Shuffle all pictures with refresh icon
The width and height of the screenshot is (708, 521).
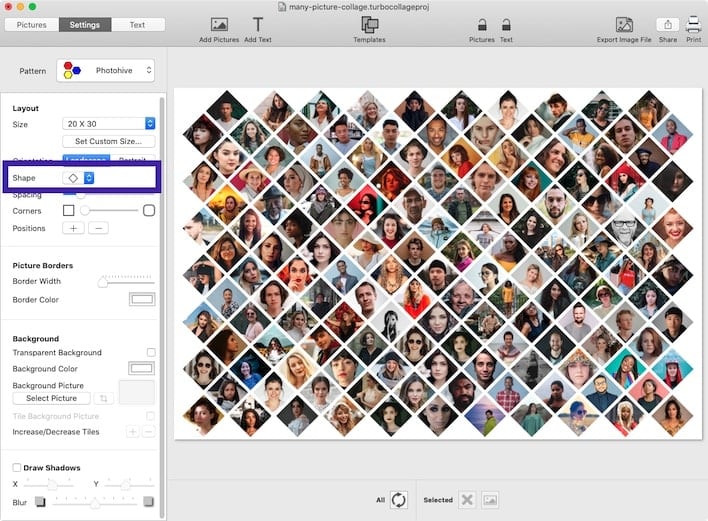tap(398, 500)
